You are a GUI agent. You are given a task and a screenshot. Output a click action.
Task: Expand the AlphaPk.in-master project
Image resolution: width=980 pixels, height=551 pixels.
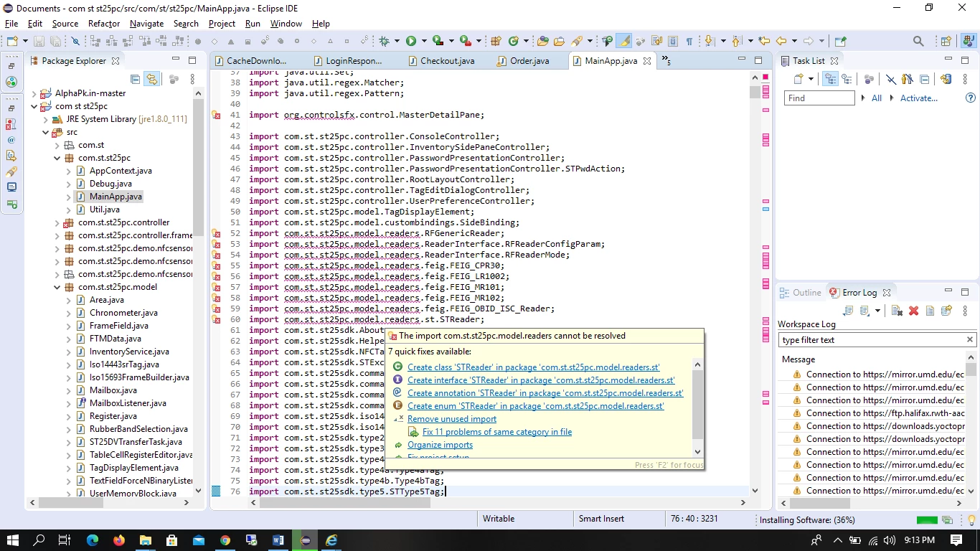[34, 93]
